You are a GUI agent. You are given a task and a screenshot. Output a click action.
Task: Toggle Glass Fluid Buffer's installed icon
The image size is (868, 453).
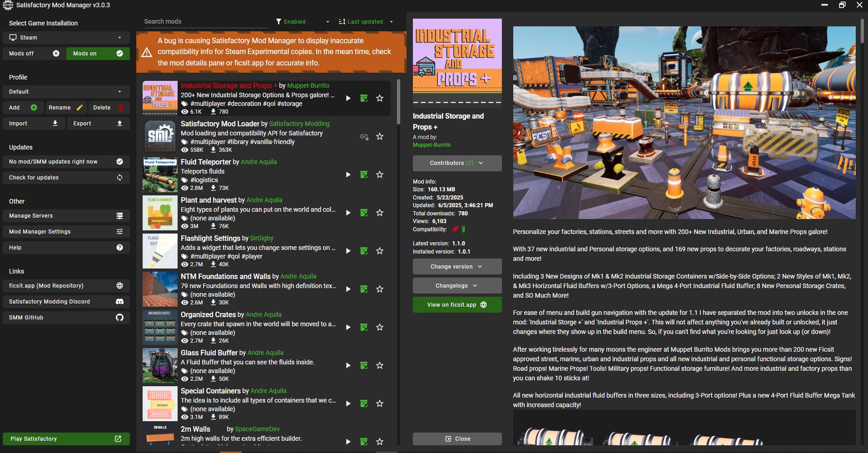point(364,365)
